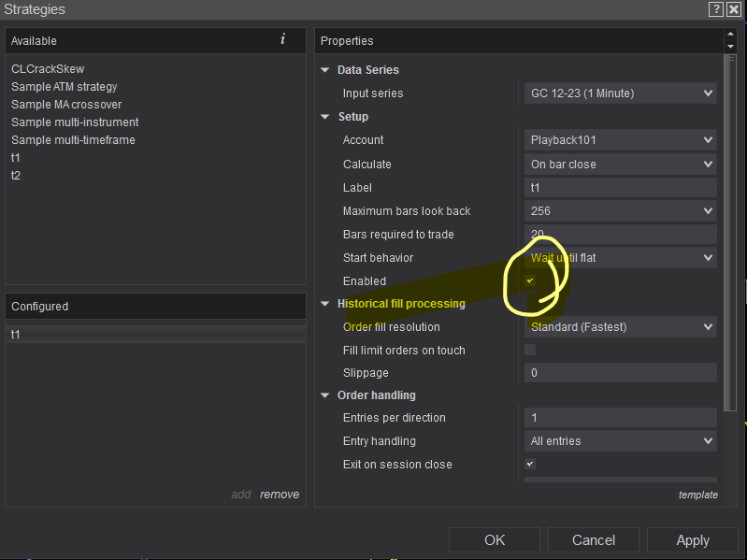Open the Start behavior dropdown
This screenshot has height=560, width=747.
click(620, 258)
